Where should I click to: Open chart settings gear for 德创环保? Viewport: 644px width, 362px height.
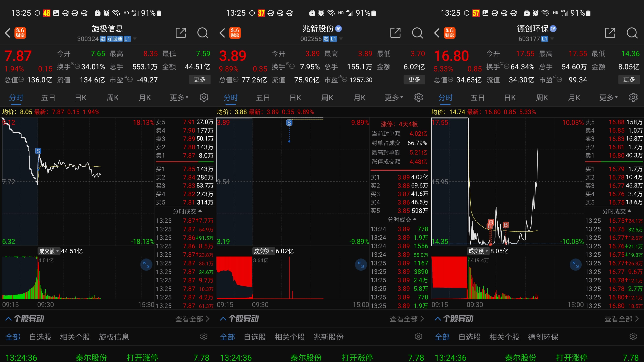633,97
